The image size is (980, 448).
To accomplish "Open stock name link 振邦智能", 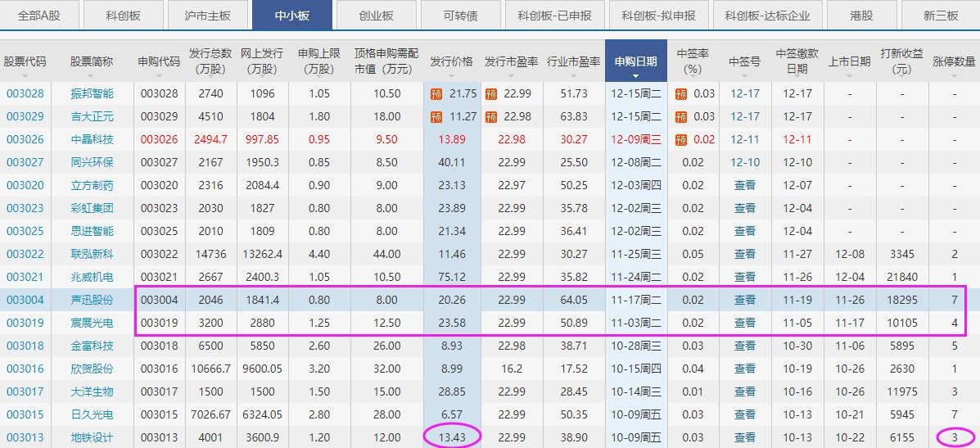I will (x=92, y=93).
